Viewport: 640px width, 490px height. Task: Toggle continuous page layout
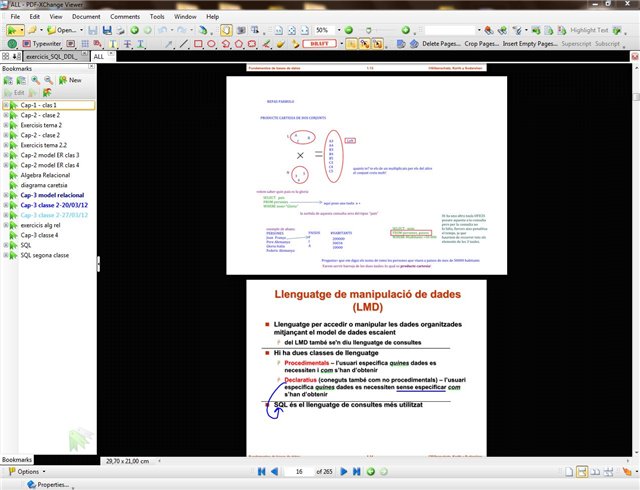tap(582, 472)
